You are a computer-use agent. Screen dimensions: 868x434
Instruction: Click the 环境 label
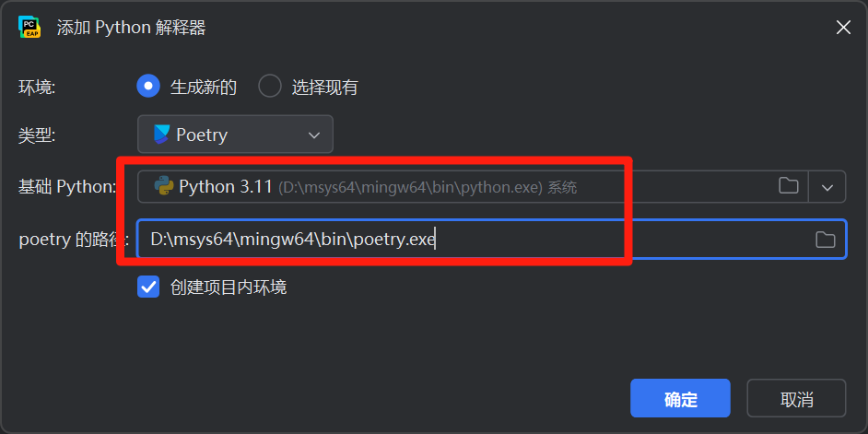coord(37,87)
